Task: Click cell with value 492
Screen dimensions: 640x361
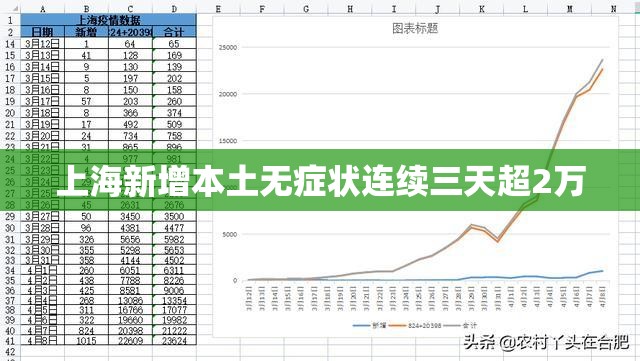Action: [x=130, y=124]
